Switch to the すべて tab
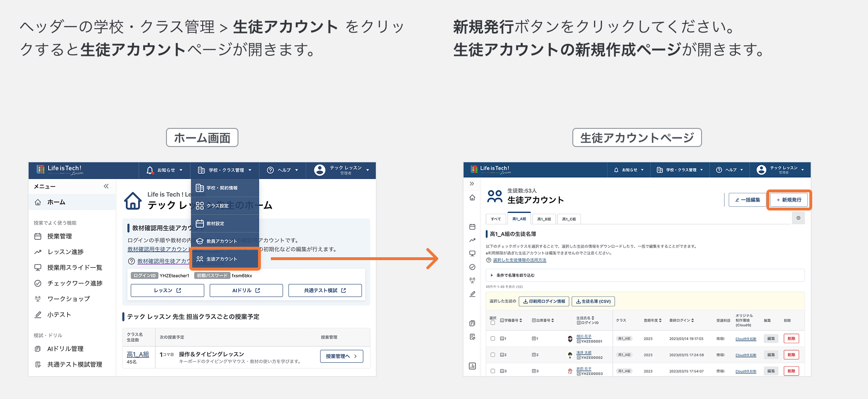 (x=496, y=219)
